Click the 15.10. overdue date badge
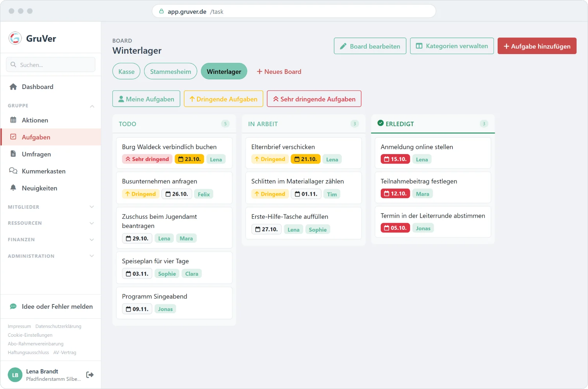588x389 pixels. 395,159
